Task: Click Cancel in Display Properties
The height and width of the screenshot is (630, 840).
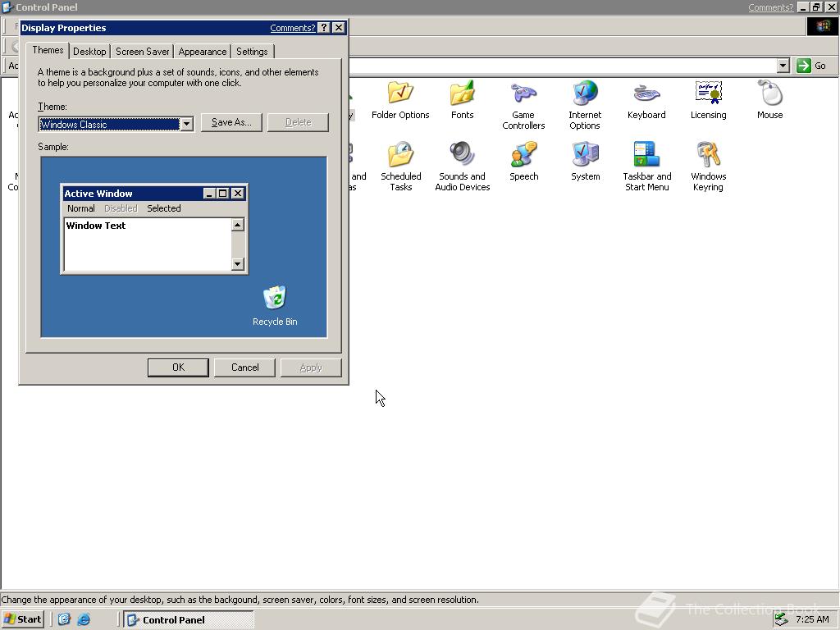Action: point(244,367)
